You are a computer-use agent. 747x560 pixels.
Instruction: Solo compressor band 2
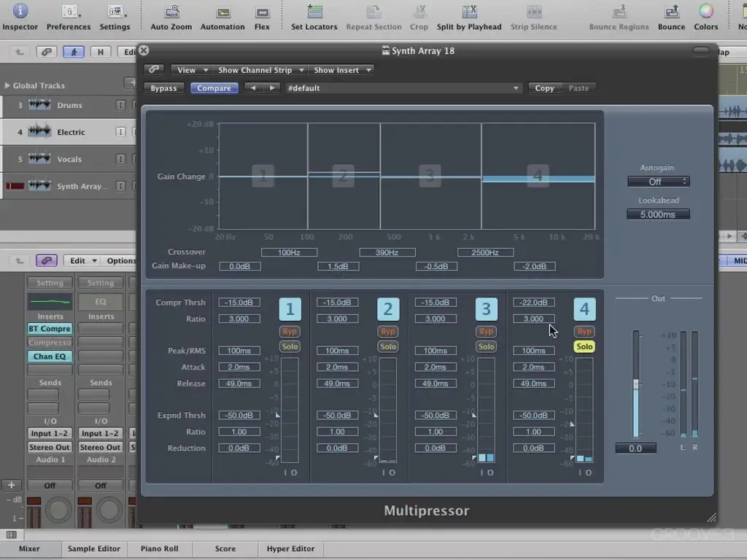(388, 346)
